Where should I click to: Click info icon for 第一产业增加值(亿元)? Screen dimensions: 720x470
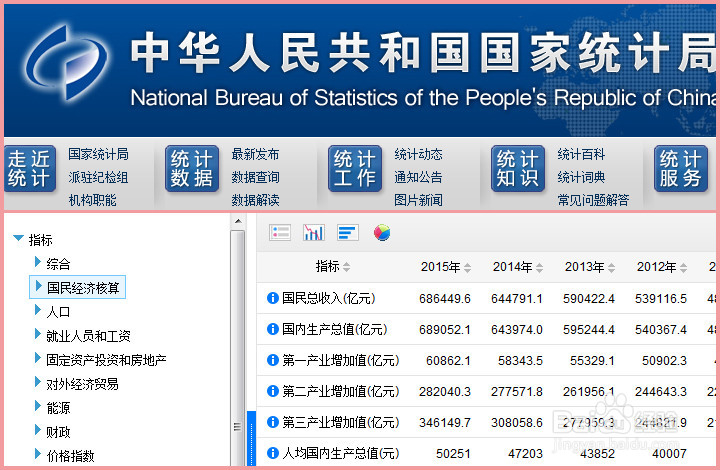pos(273,360)
